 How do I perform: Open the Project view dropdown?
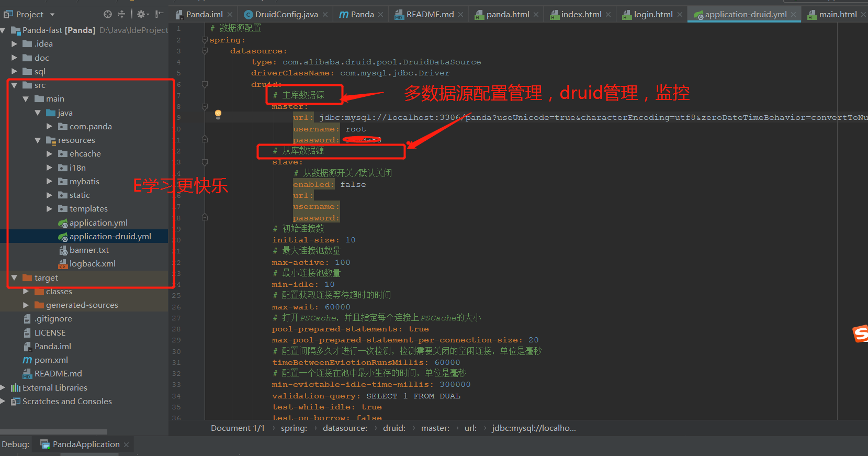52,15
